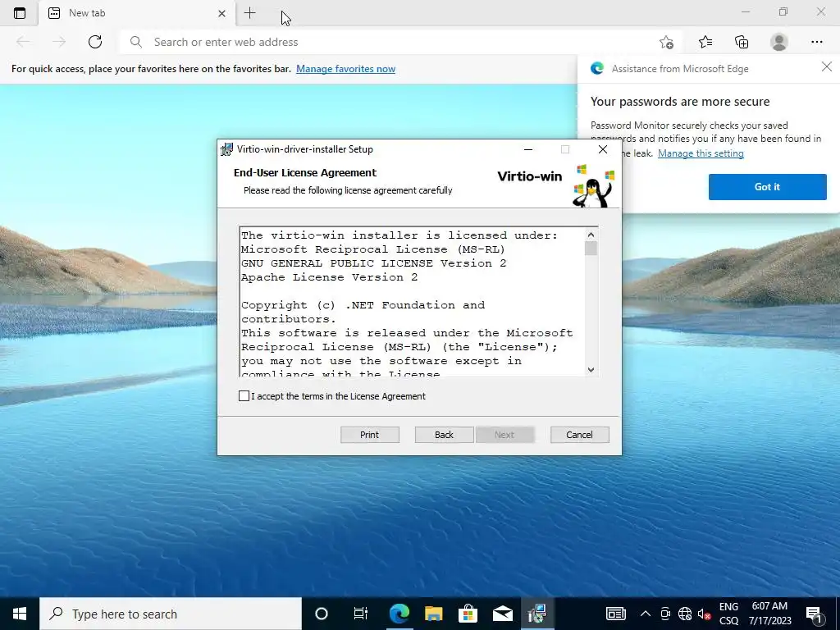Open the profile avatar icon
840x630 pixels.
click(x=779, y=42)
